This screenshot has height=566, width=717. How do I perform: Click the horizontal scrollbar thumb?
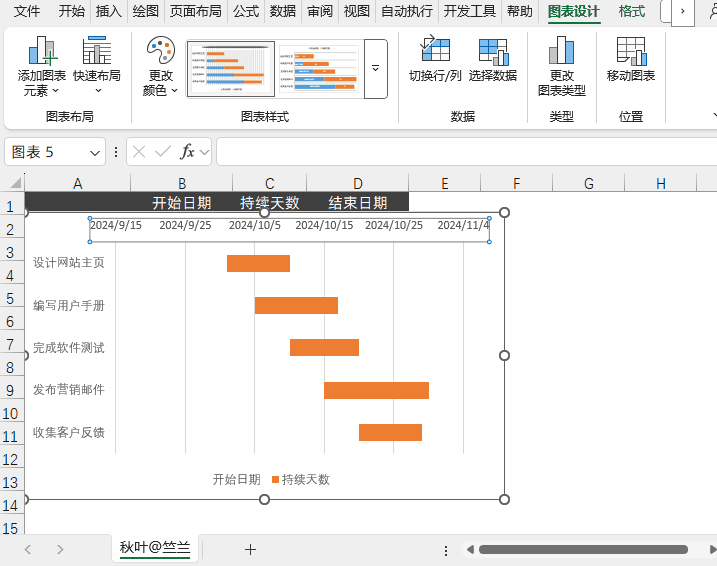[x=583, y=549]
